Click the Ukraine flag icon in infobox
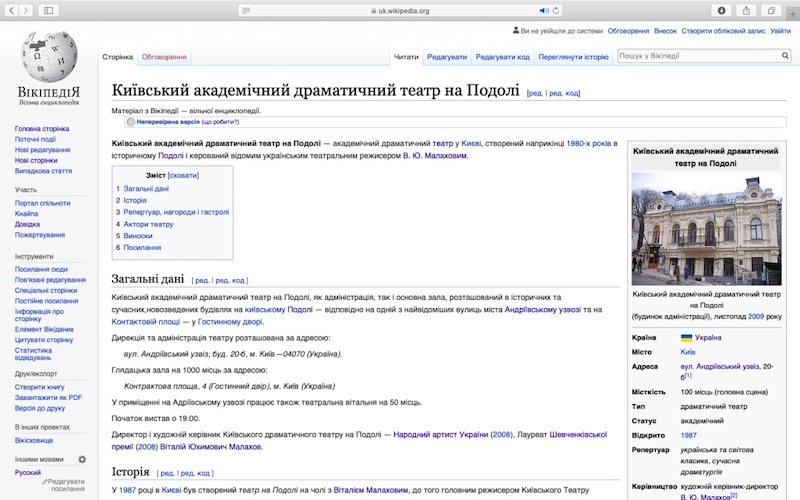The image size is (800, 500). 686,338
